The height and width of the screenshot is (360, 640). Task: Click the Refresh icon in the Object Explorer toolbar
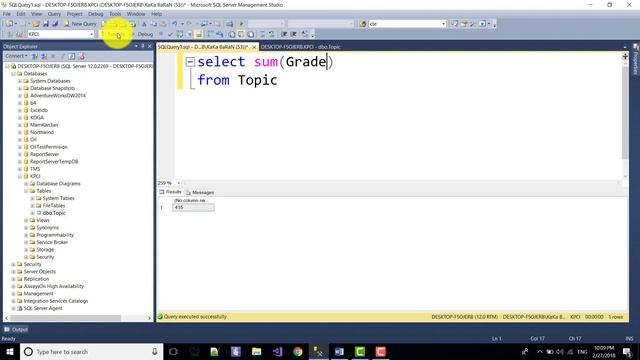72,56
